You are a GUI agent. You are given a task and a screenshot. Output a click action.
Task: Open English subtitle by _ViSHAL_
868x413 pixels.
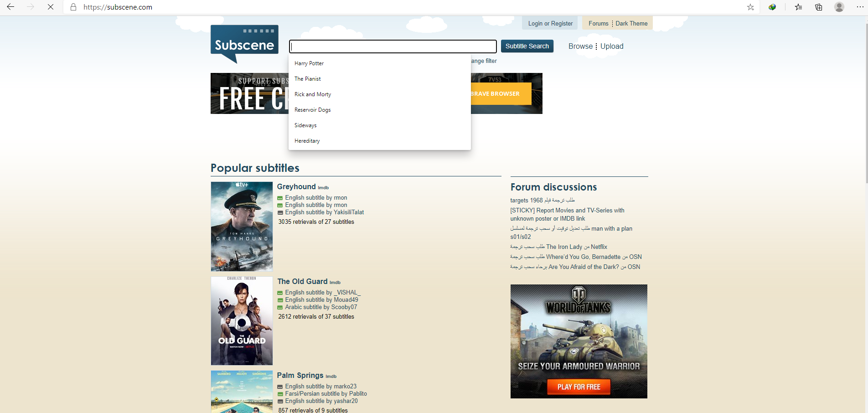coord(323,293)
